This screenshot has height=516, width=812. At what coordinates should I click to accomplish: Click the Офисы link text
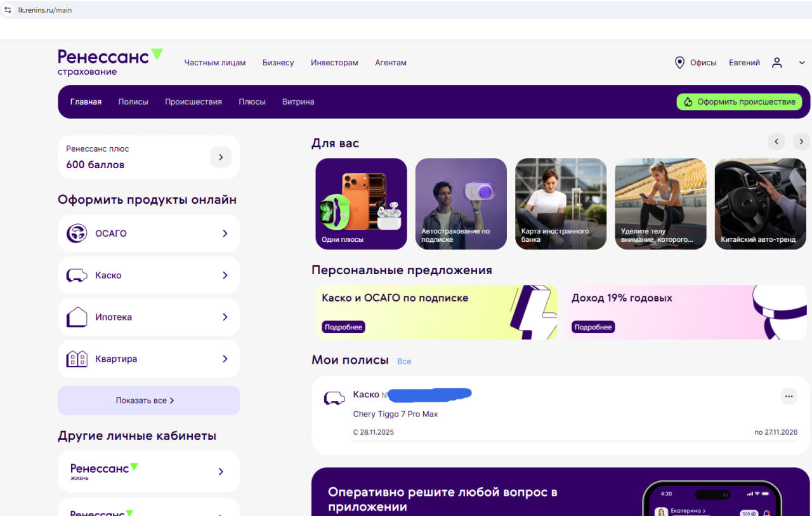click(704, 63)
